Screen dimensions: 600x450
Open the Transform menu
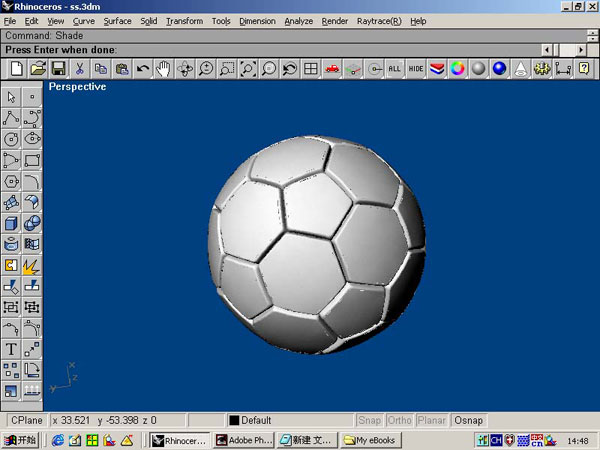tap(184, 20)
